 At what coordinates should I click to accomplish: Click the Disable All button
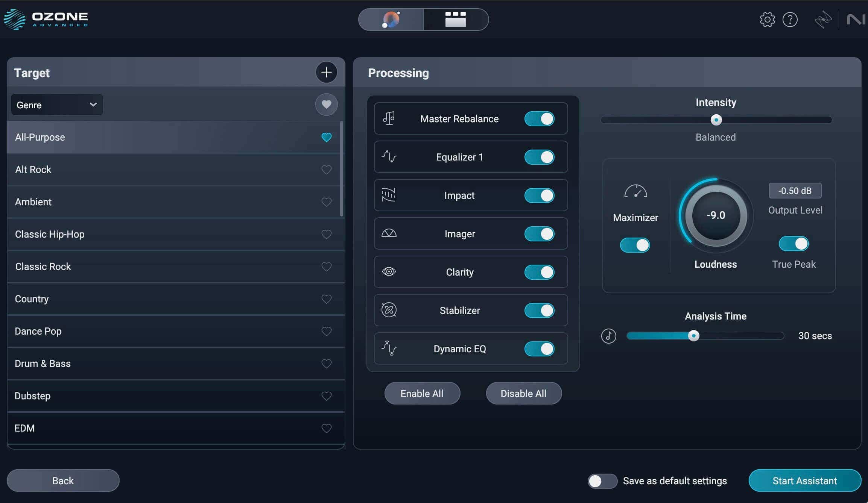(x=523, y=393)
